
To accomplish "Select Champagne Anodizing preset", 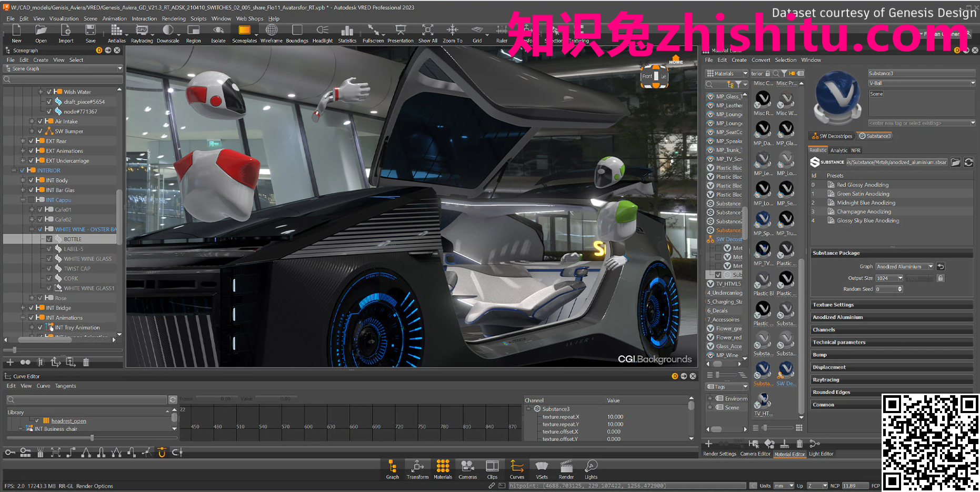I will click(864, 212).
